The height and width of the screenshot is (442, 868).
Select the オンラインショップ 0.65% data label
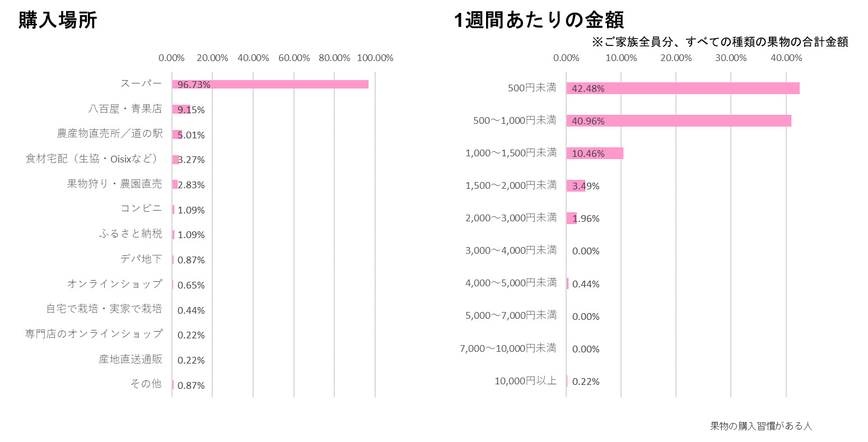coord(191,285)
